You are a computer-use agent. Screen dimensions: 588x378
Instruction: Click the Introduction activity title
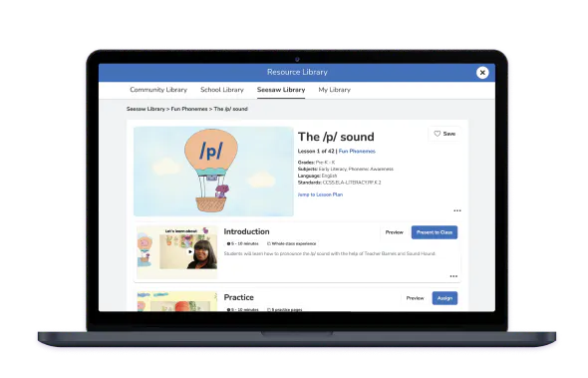[246, 231]
